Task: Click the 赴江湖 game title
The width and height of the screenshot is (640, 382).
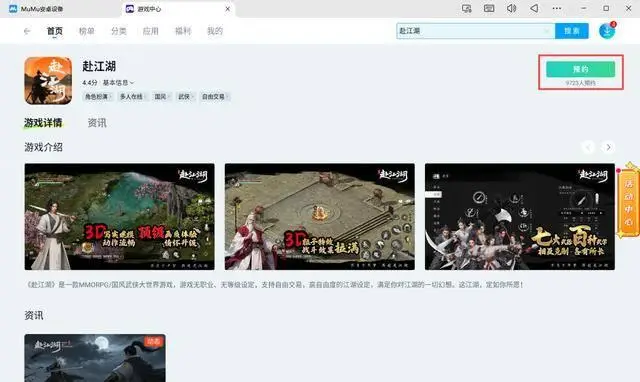Action: pyautogui.click(x=99, y=66)
